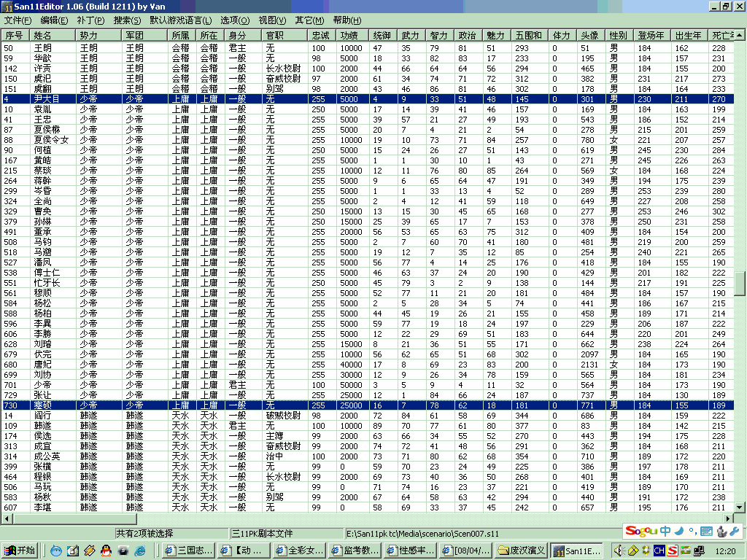Switch to 废汉演义 folder taskbar window
This screenshot has height=560, width=747.
pos(521,551)
